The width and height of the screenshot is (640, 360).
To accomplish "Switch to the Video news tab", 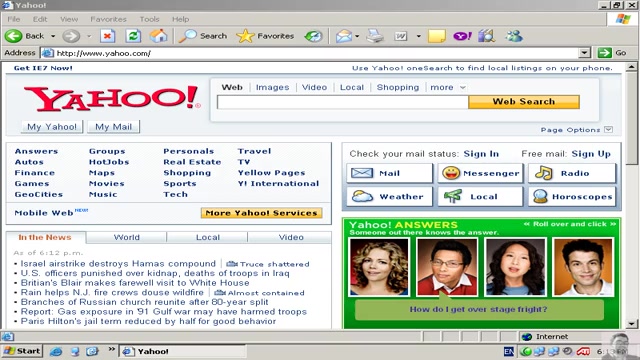I will tap(291, 237).
